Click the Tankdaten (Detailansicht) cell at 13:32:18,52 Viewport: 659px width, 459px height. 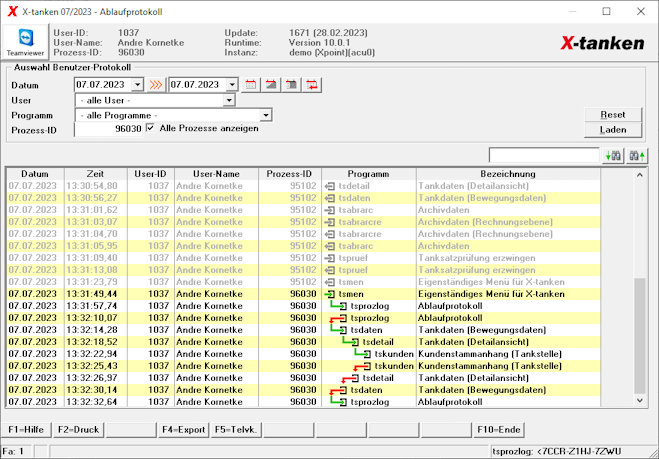coord(508,342)
